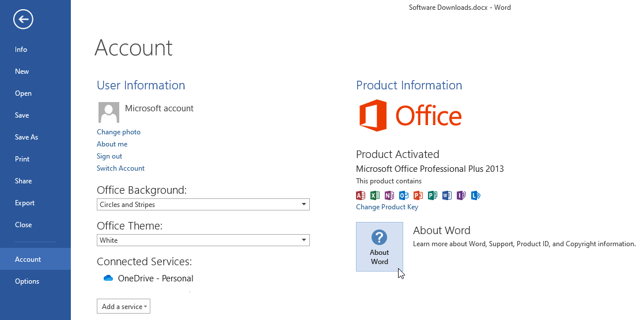
Task: Click the Access product icon
Action: [x=361, y=195]
